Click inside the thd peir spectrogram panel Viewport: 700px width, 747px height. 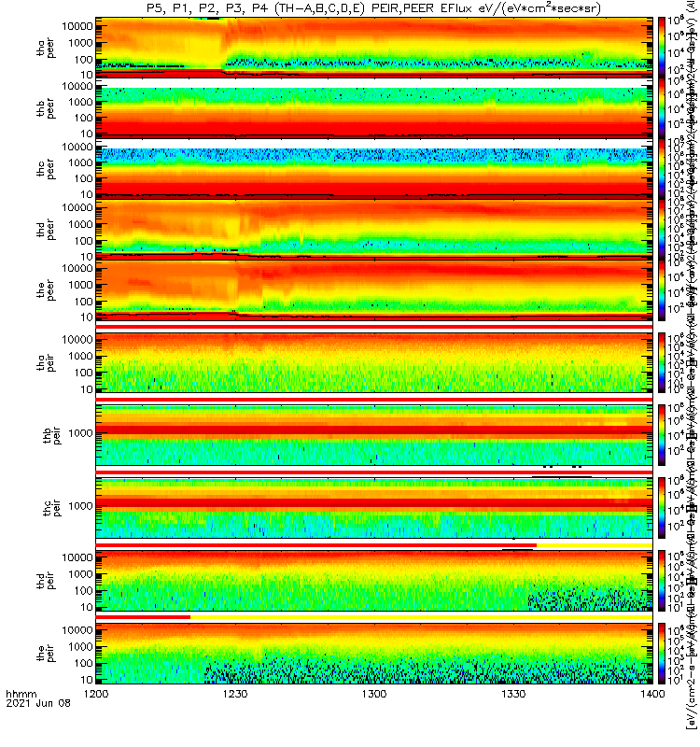pyautogui.click(x=374, y=580)
